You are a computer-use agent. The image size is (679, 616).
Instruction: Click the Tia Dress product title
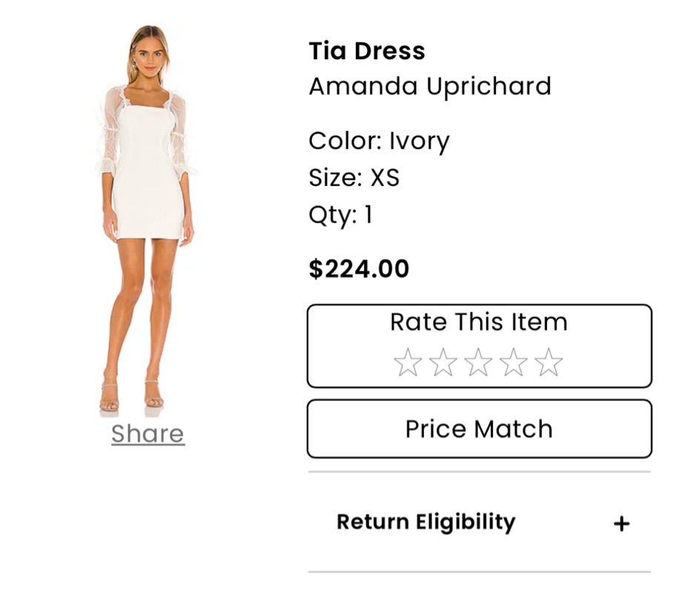click(367, 51)
